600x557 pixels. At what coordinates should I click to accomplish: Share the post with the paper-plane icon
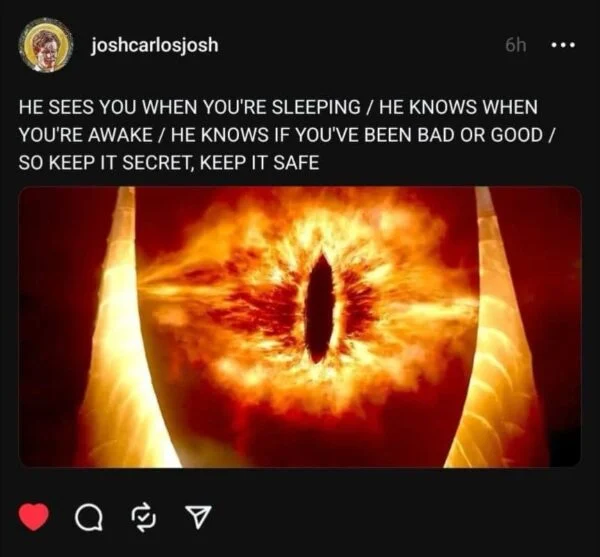point(198,517)
